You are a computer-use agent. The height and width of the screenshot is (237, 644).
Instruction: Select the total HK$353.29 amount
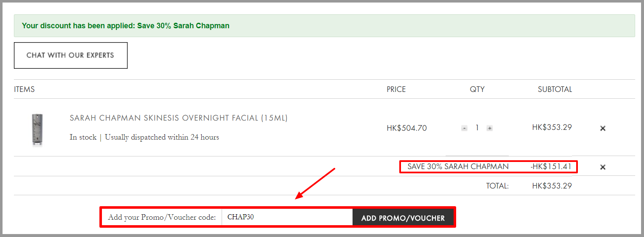tap(552, 186)
